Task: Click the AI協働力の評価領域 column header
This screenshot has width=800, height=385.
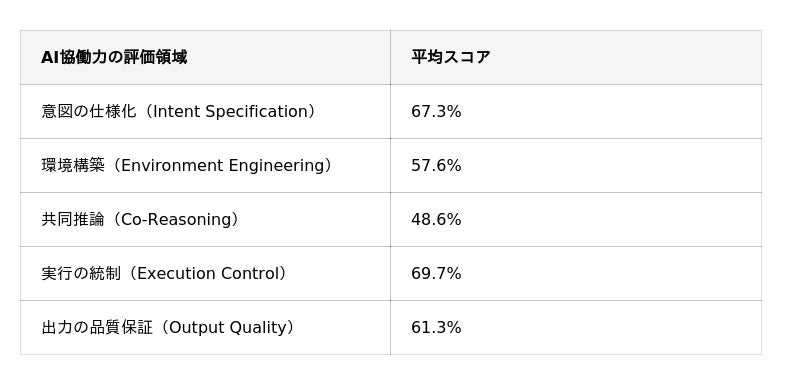Action: point(205,57)
